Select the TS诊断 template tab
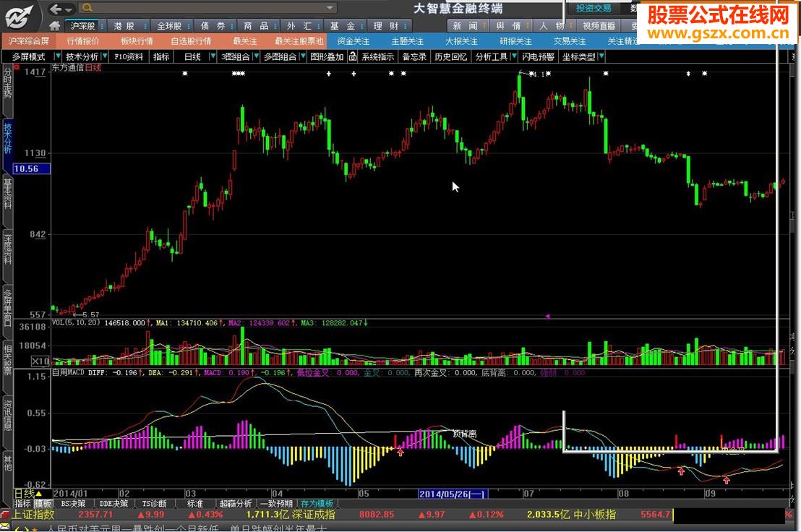The height and width of the screenshot is (532, 801). click(154, 504)
